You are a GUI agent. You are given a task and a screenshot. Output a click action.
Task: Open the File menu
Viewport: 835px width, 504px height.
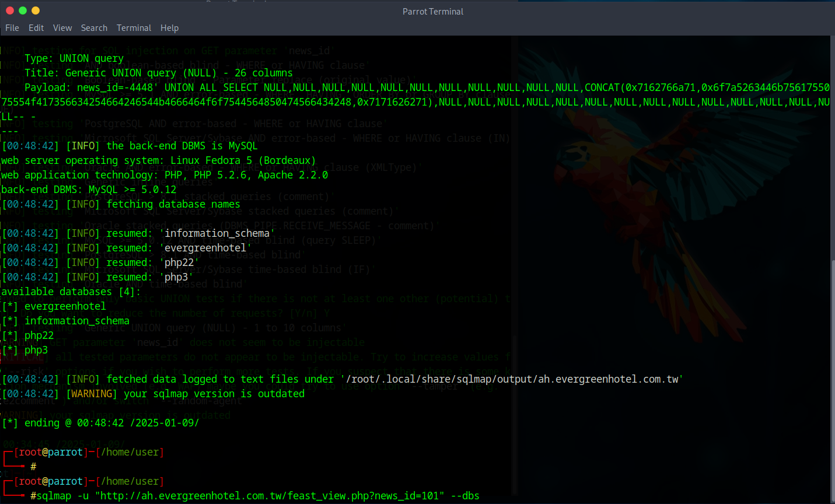pos(12,28)
